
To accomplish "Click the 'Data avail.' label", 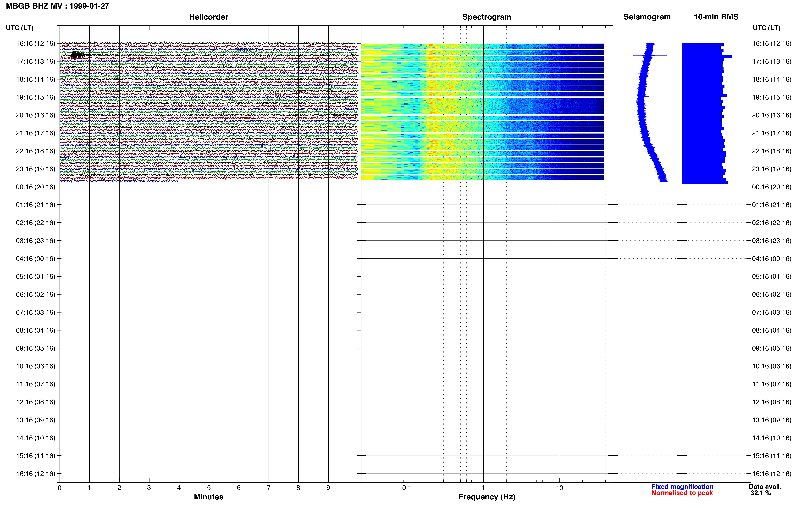I will [x=765, y=486].
